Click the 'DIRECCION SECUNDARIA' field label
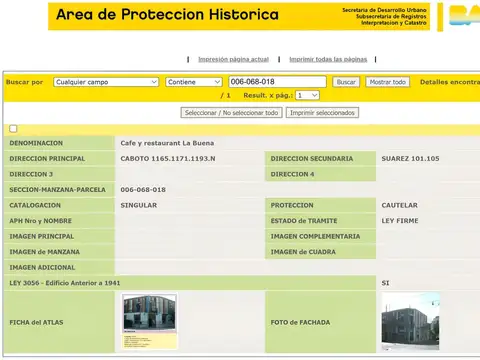Screen dimensions: 480x360 312,159
